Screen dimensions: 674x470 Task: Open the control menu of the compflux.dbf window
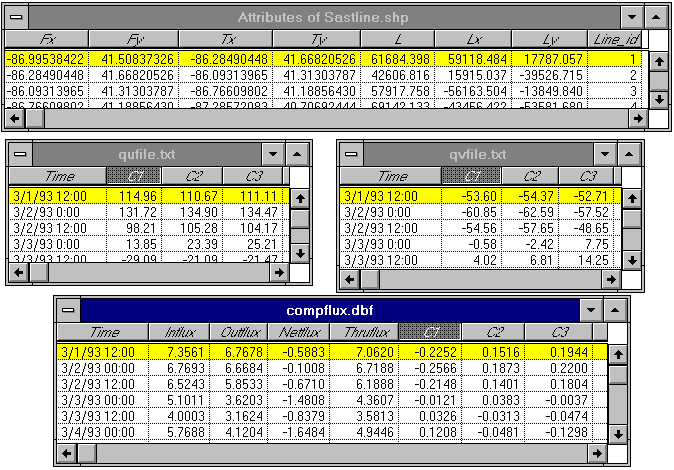coord(68,310)
